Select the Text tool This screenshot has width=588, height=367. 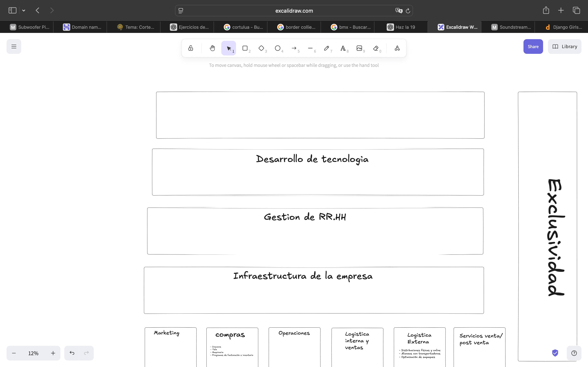coord(343,48)
